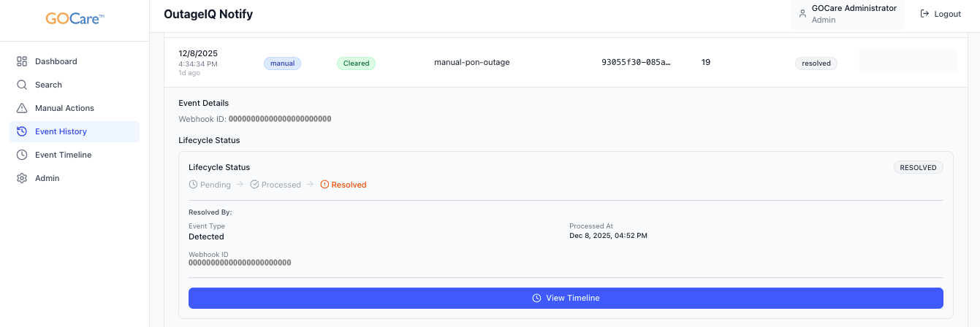Click the Manual Actions warning triangle icon
Screen dimensions: 980x327
(22, 108)
